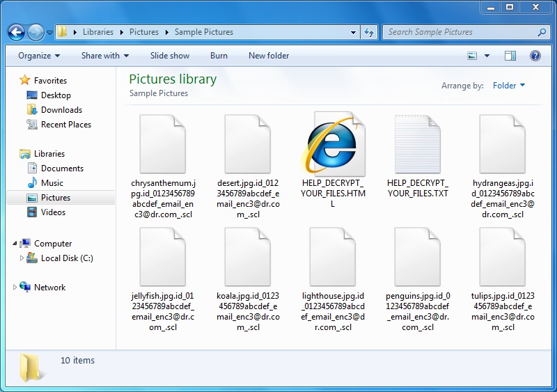Click the Forward navigation arrow button
557x392 pixels.
[36, 32]
